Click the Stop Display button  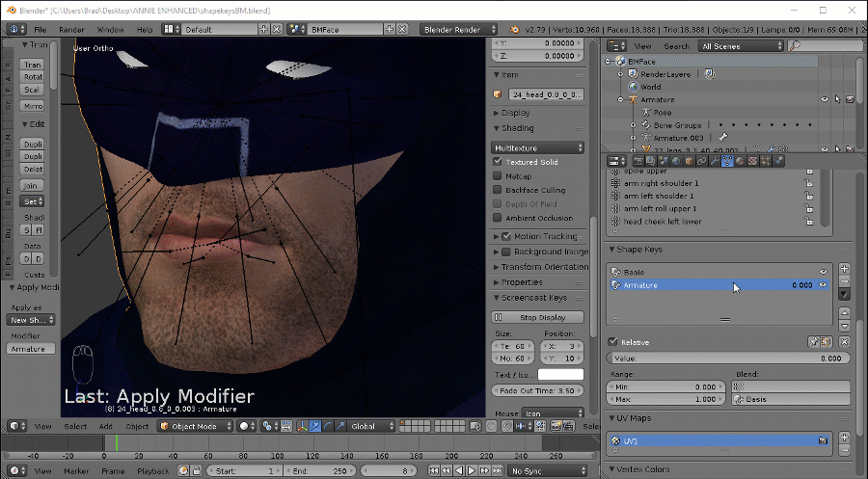point(537,317)
